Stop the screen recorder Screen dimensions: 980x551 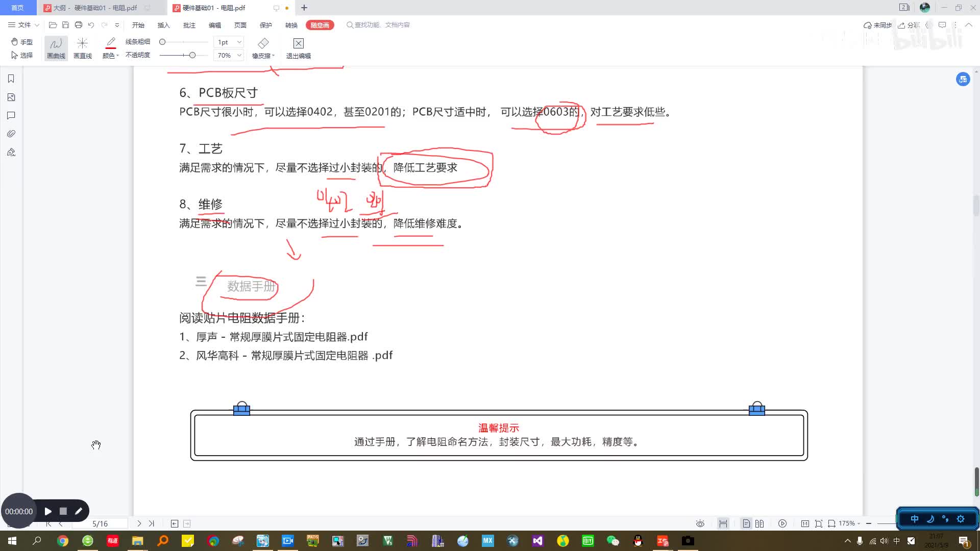63,511
